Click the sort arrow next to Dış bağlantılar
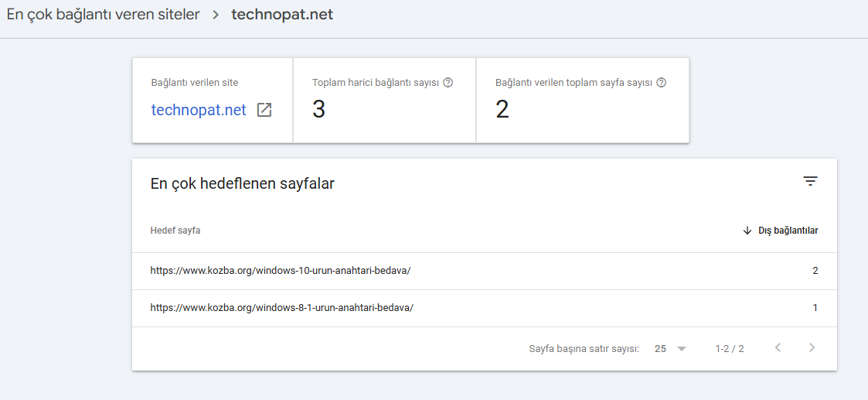868x400 pixels. point(747,231)
